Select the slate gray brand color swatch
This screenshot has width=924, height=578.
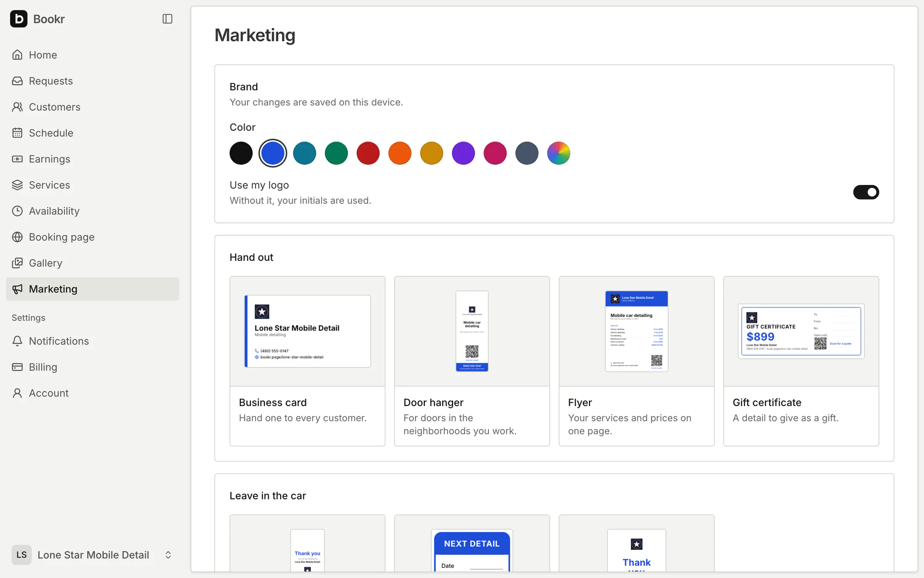click(527, 153)
